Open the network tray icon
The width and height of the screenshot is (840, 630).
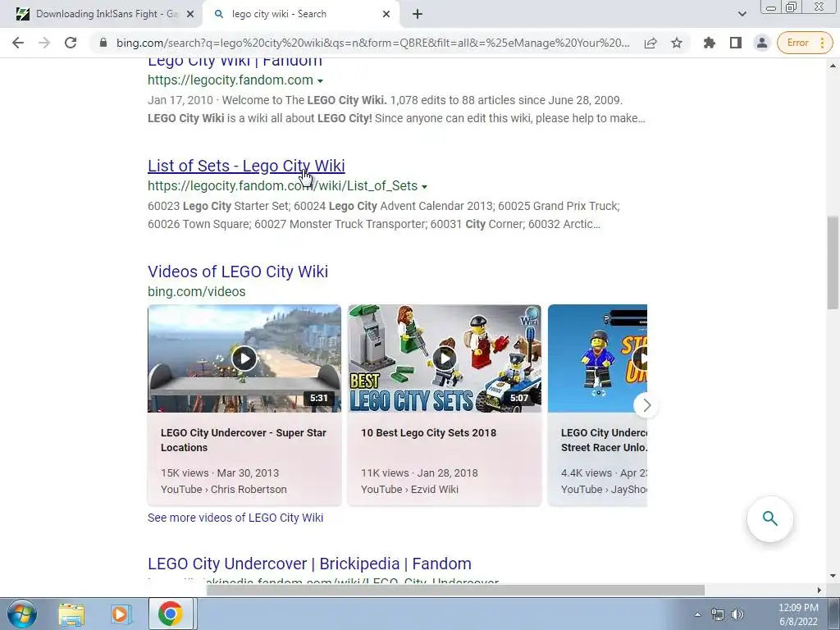coord(717,614)
